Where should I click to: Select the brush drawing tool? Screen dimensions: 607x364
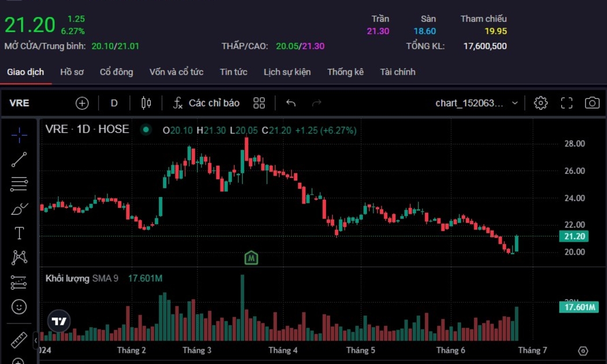coord(19,209)
